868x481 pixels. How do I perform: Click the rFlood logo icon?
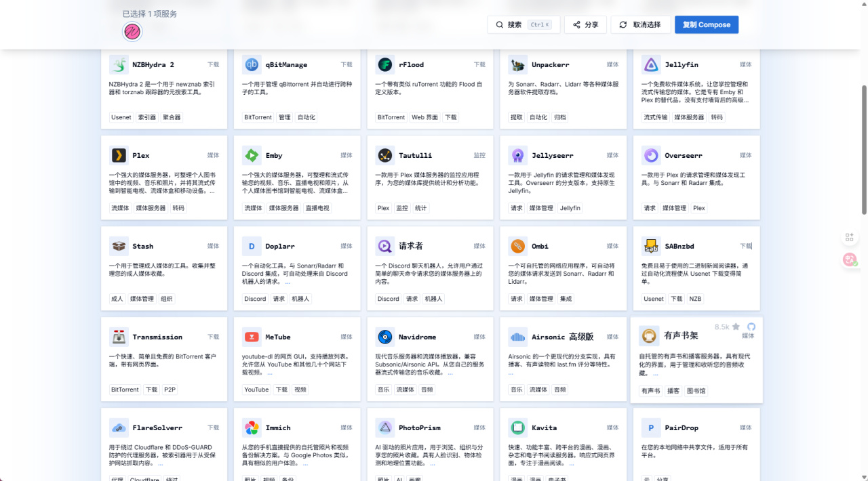(384, 64)
